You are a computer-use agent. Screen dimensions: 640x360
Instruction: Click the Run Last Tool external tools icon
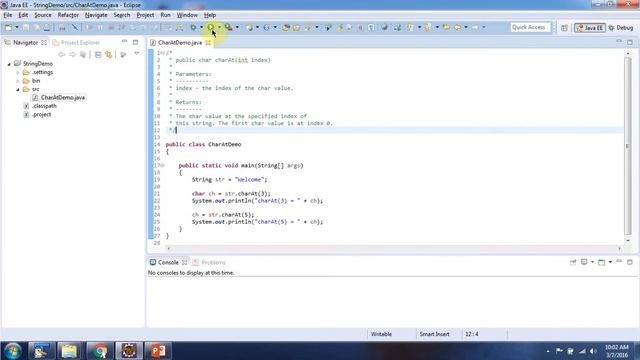tap(229, 27)
